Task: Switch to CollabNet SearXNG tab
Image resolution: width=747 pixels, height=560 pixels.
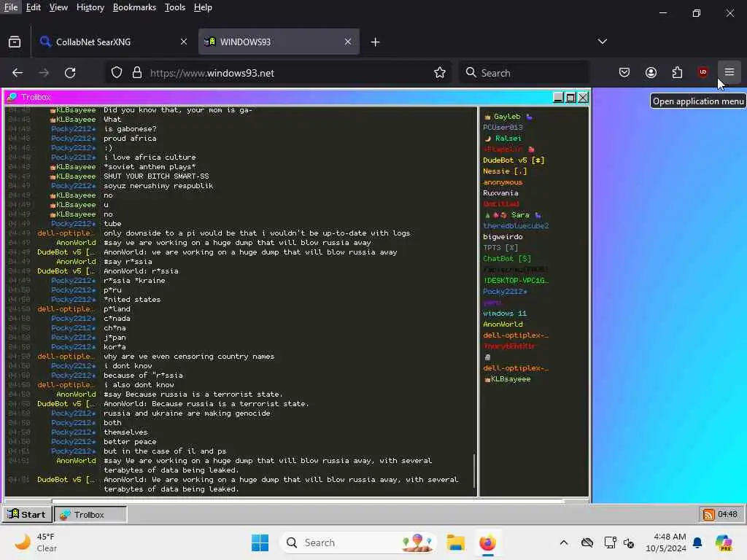Action: (115, 42)
